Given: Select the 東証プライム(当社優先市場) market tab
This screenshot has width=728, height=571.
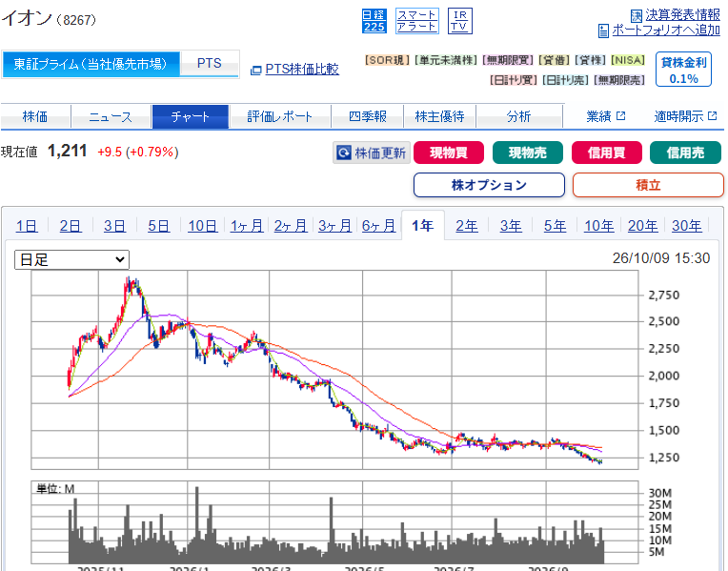Looking at the screenshot, I should point(91,64).
